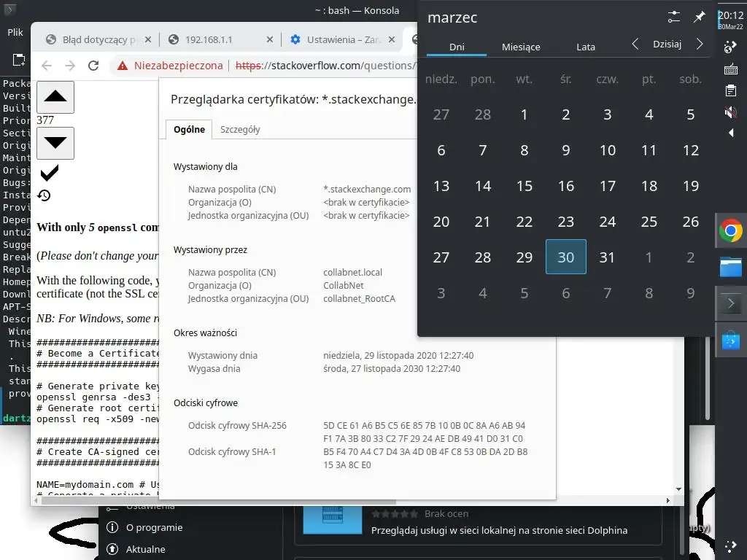Open clipboard tray icon
The height and width of the screenshot is (560, 747).
tap(731, 90)
